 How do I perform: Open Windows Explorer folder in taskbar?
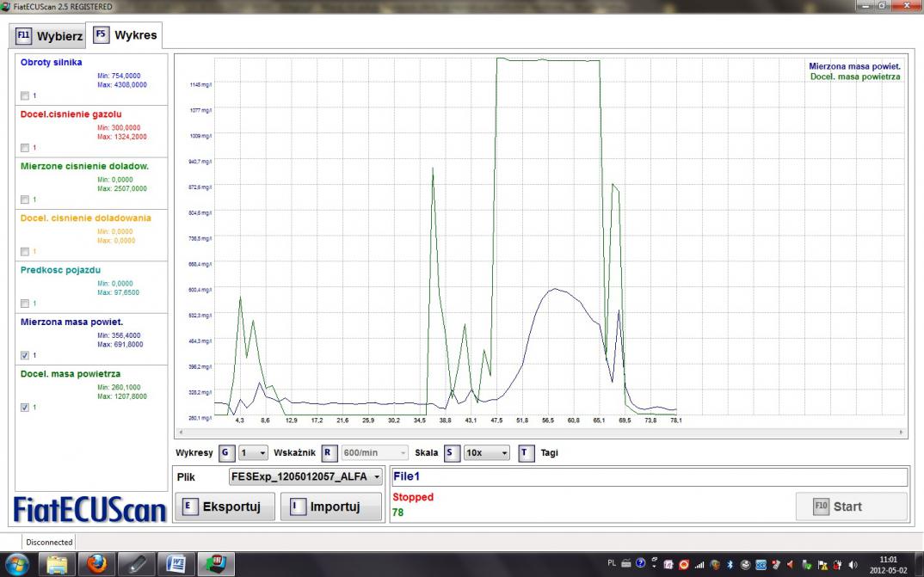(58, 564)
